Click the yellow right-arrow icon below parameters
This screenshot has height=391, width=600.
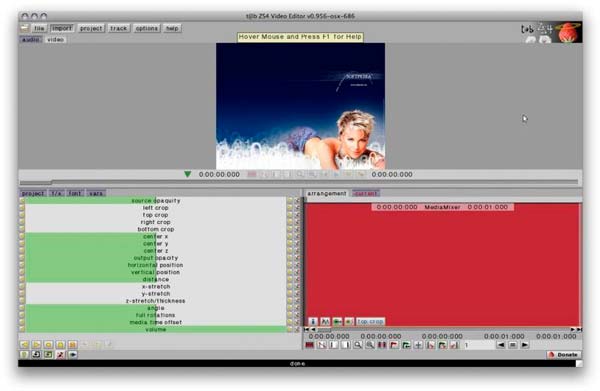point(36,344)
